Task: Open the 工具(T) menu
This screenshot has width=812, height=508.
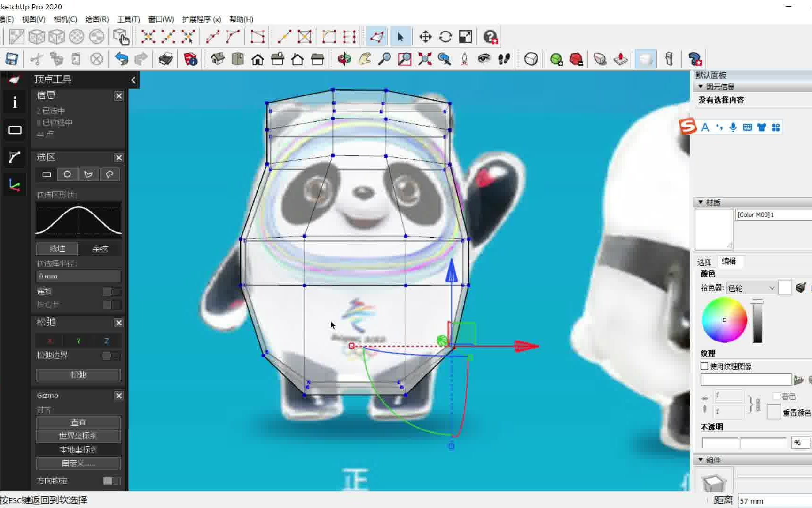Action: click(128, 19)
